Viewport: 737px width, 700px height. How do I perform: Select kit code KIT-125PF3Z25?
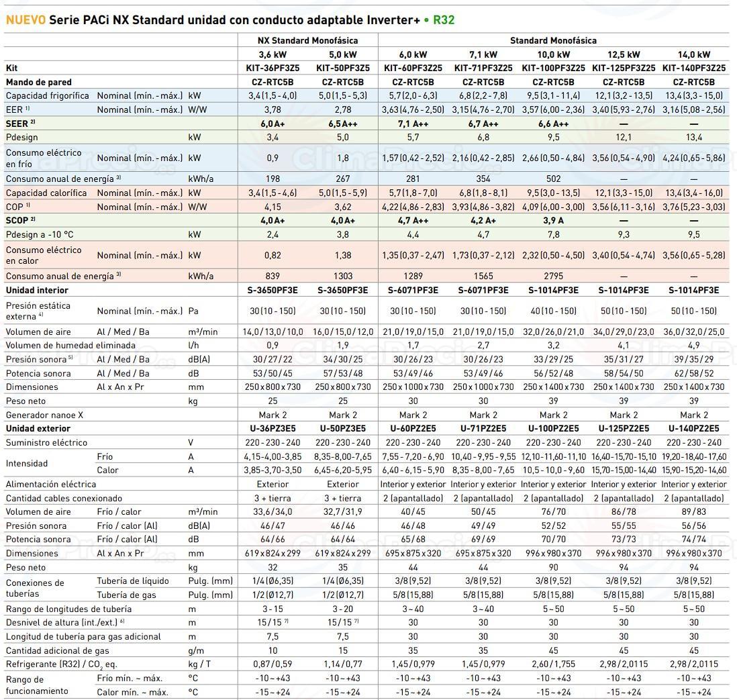click(x=624, y=68)
